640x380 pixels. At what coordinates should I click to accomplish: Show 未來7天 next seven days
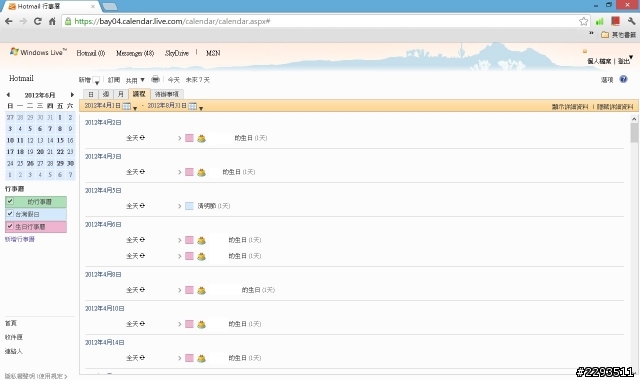pos(198,80)
